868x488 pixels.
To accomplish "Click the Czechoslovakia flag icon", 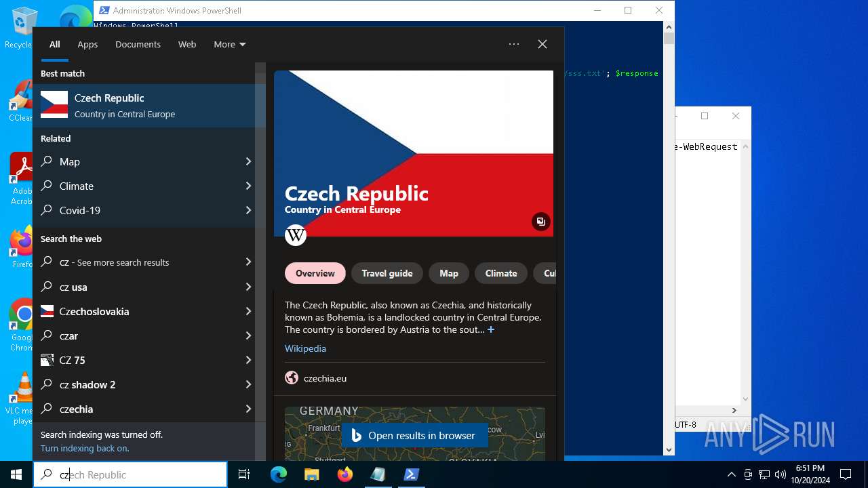I will (x=47, y=311).
